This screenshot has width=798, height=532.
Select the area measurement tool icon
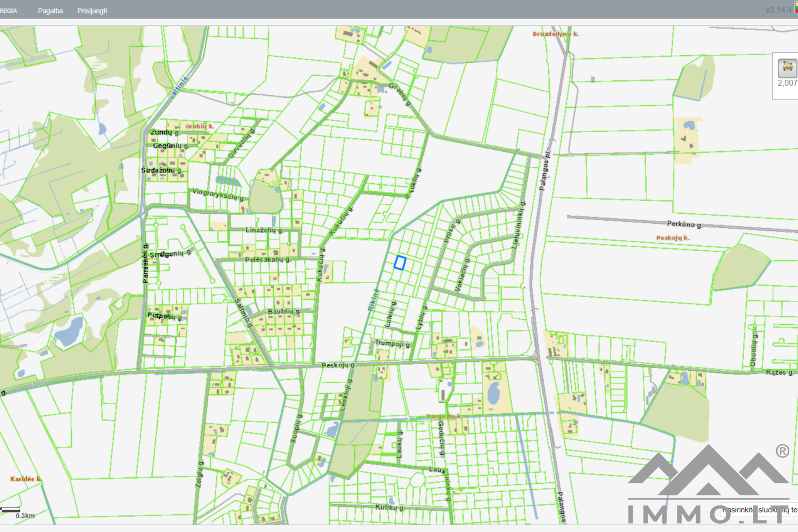click(787, 68)
